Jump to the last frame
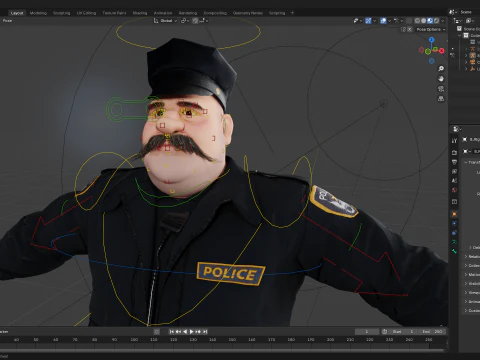Image resolution: width=480 pixels, height=360 pixels. click(205, 332)
